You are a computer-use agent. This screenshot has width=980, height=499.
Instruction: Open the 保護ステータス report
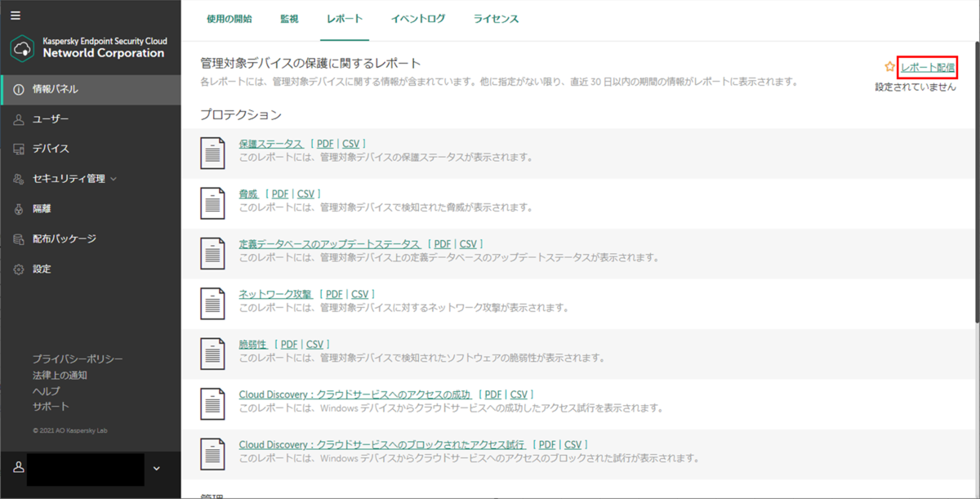pyautogui.click(x=273, y=143)
